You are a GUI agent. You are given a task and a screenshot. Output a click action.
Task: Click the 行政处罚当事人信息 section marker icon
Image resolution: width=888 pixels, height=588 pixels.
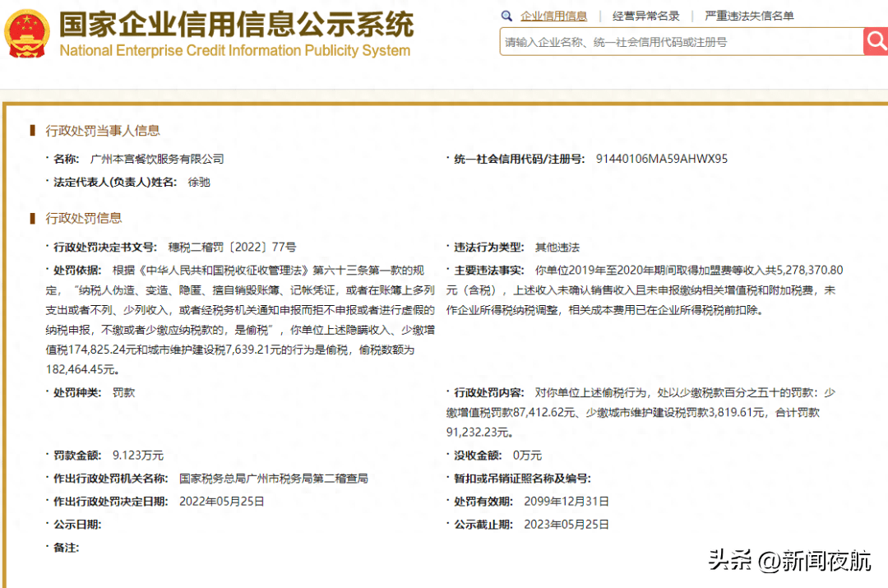click(x=32, y=131)
